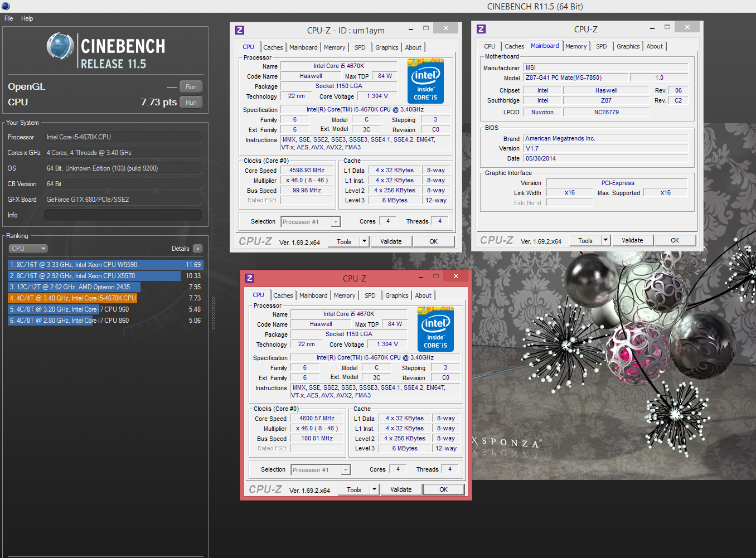Select ranking row 6 Core i7 CPU 860
Screen dimensions: 756x558
105,321
